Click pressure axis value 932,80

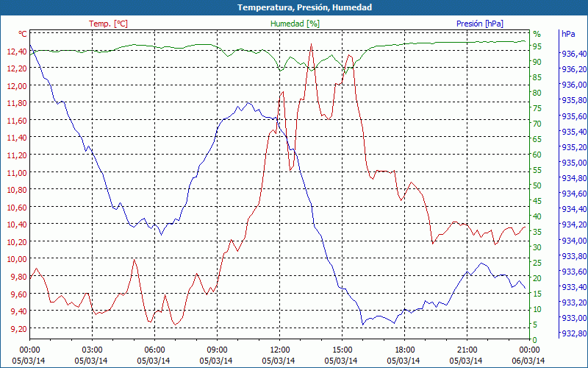point(573,333)
